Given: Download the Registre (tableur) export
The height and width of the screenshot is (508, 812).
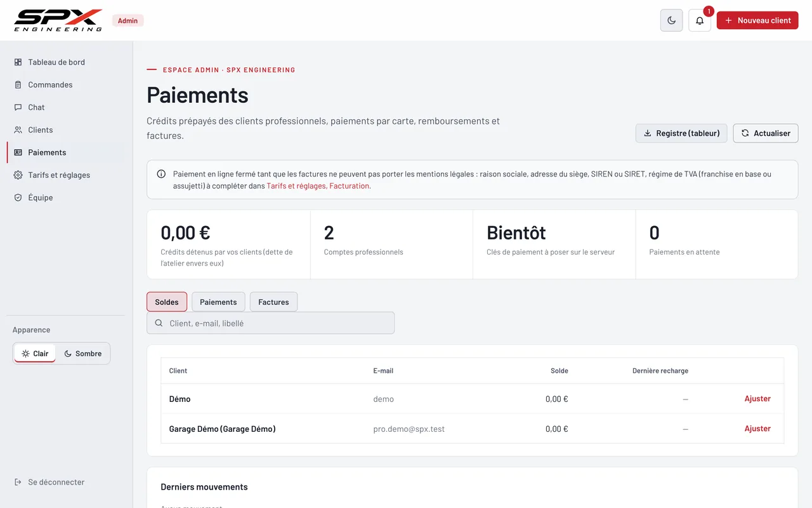Looking at the screenshot, I should (x=681, y=133).
